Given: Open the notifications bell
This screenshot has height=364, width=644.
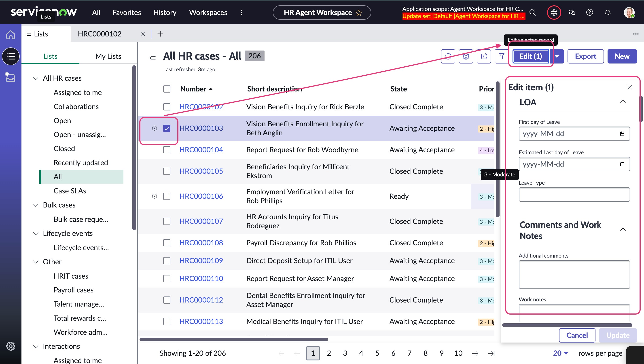Looking at the screenshot, I should tap(608, 12).
